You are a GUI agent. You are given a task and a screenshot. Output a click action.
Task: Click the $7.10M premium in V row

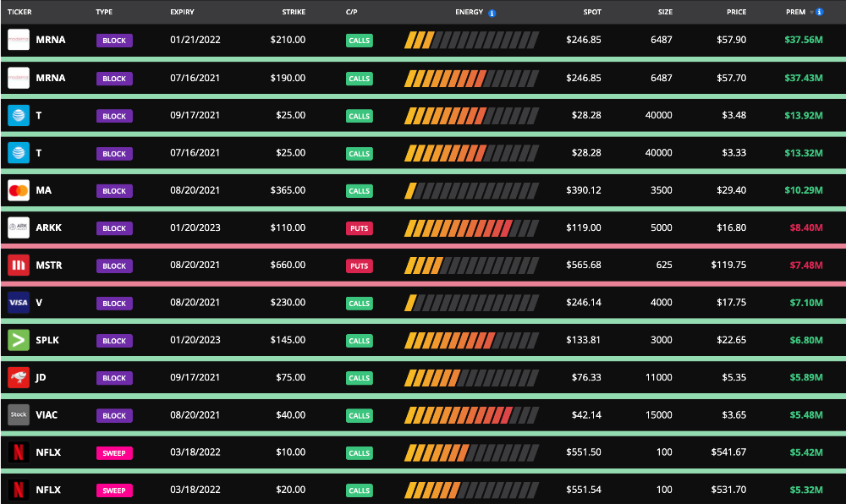pyautogui.click(x=806, y=303)
